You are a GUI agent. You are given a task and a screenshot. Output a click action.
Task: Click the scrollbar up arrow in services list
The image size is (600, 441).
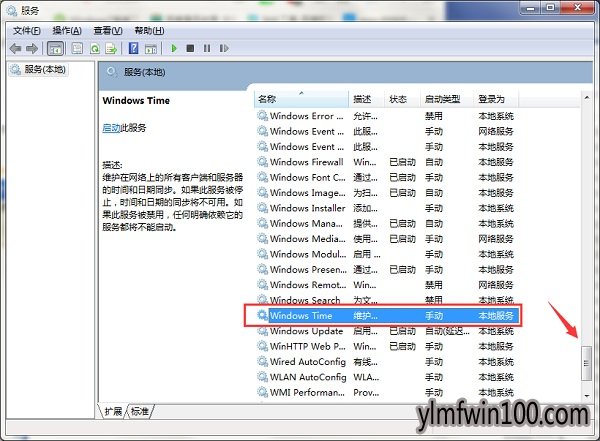587,98
